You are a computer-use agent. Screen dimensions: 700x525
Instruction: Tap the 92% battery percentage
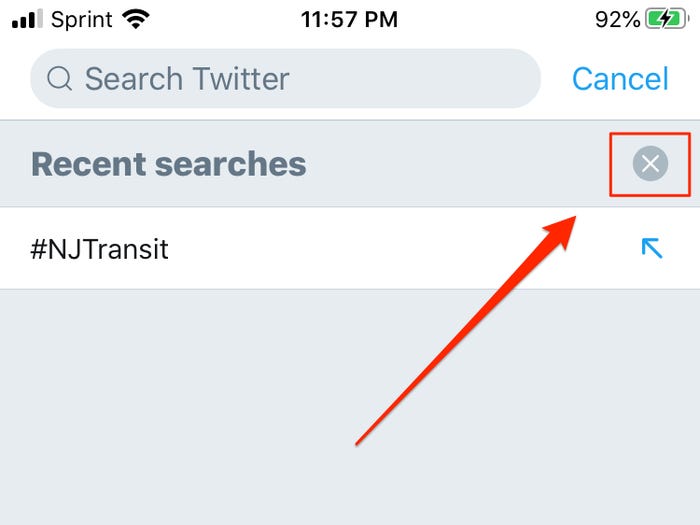(x=615, y=19)
